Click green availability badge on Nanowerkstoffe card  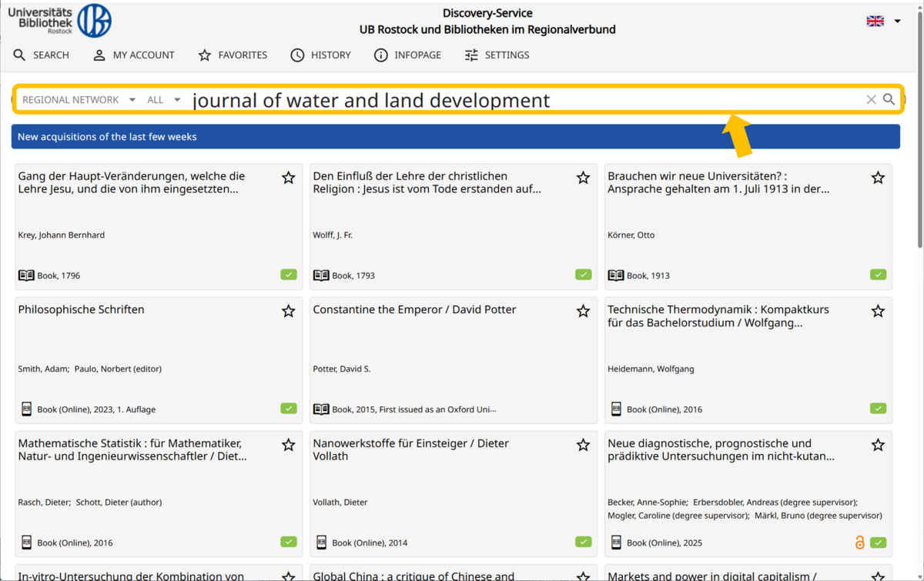583,542
